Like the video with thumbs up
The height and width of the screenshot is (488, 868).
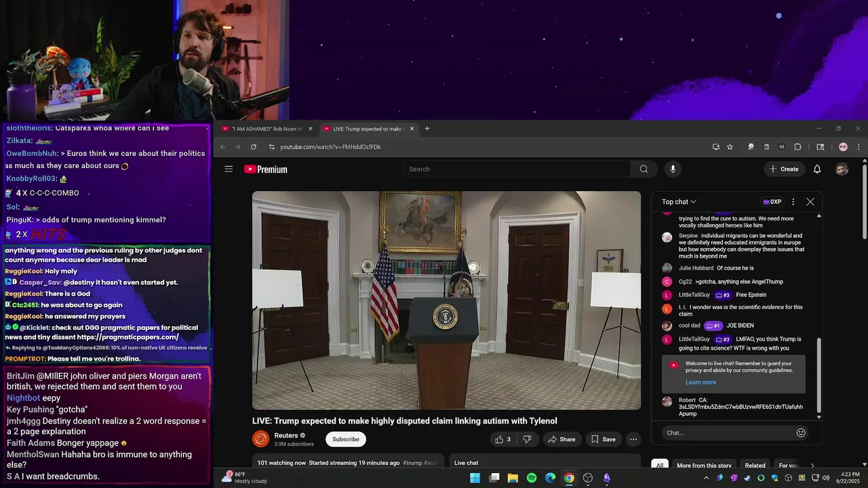[x=502, y=439]
